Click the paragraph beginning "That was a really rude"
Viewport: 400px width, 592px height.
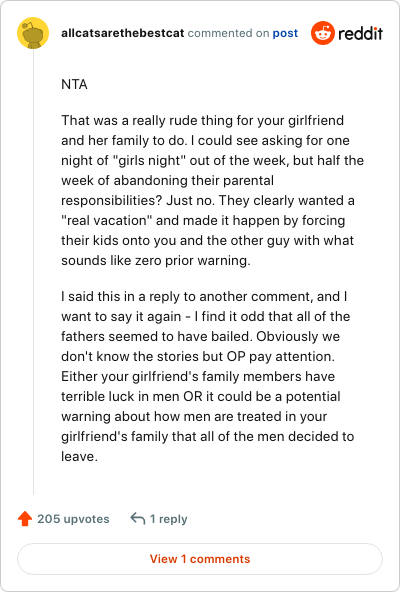[x=212, y=190]
